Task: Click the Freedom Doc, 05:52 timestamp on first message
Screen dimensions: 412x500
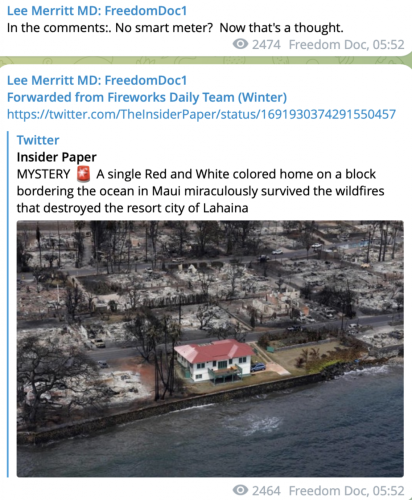Action: point(346,44)
